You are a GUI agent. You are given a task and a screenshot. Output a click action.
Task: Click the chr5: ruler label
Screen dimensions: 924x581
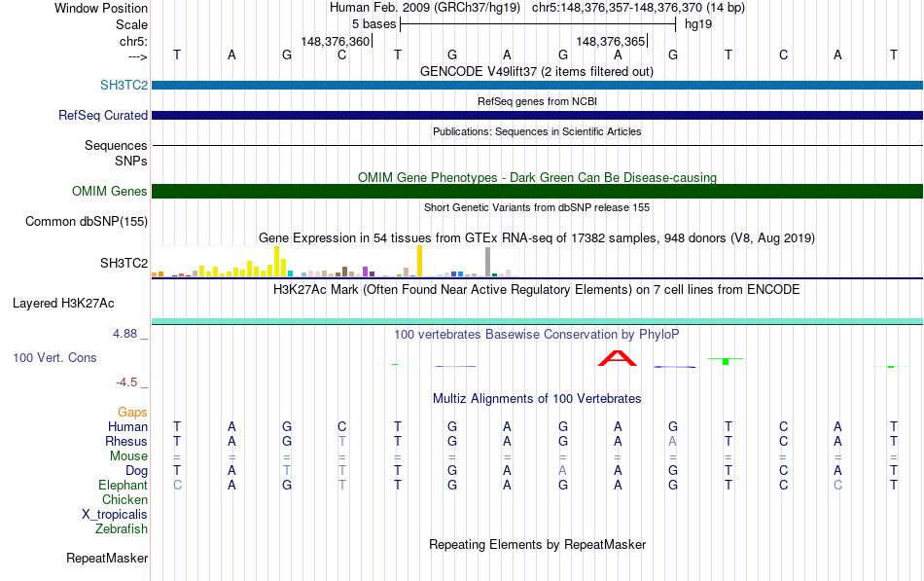(x=133, y=41)
